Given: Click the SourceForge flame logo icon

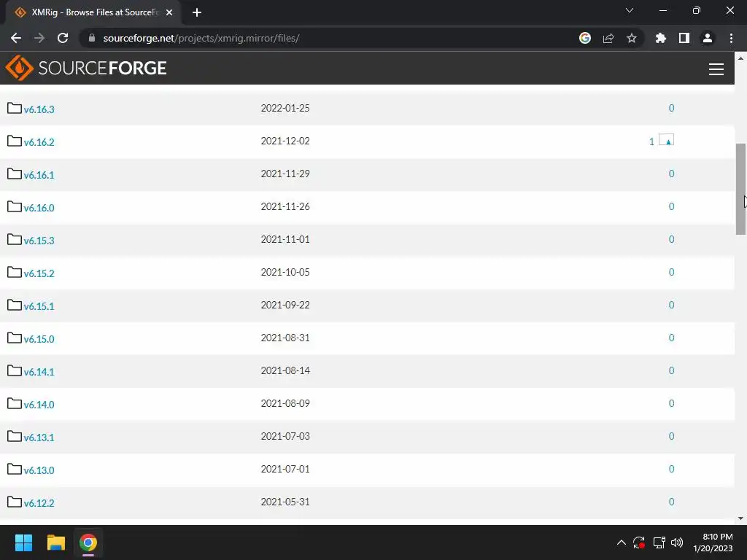Looking at the screenshot, I should click(x=19, y=68).
